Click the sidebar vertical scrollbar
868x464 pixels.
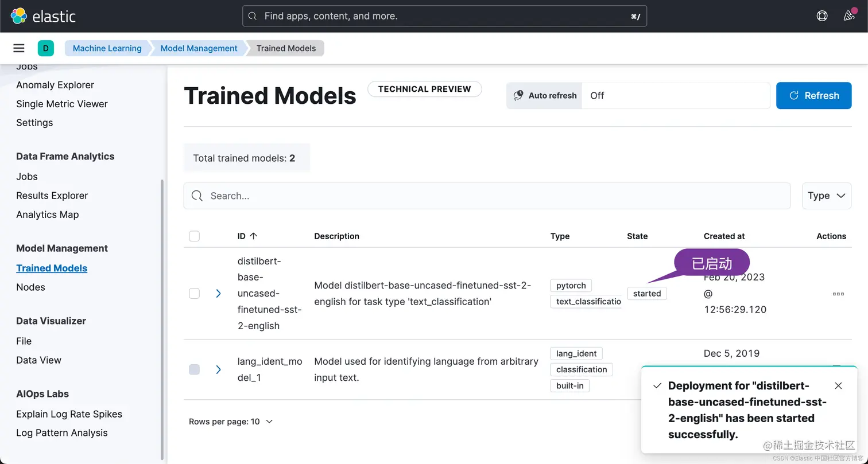coord(162,318)
